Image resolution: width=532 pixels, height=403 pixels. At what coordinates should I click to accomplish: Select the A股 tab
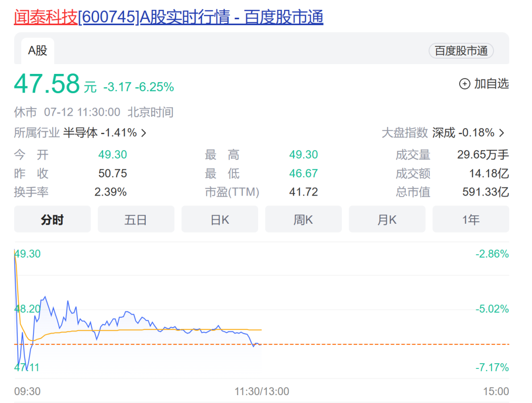(x=37, y=51)
